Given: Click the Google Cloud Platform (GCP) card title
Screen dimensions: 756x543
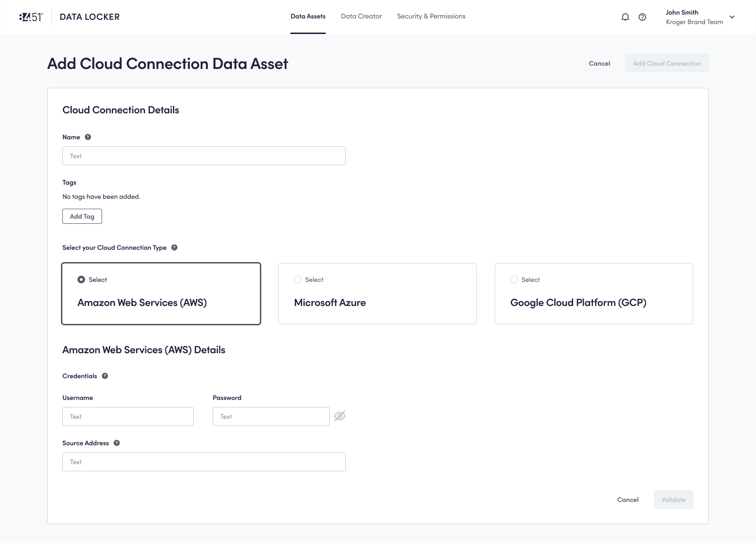Looking at the screenshot, I should pyautogui.click(x=578, y=303).
